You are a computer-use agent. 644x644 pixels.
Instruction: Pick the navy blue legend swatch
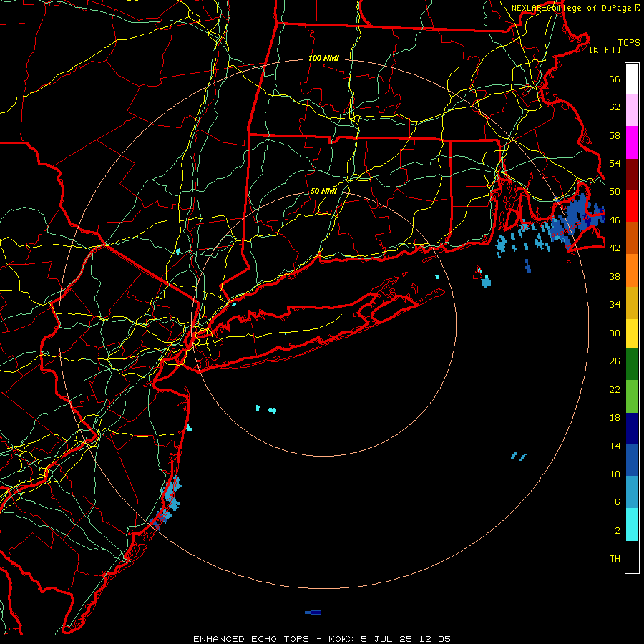coord(632,429)
